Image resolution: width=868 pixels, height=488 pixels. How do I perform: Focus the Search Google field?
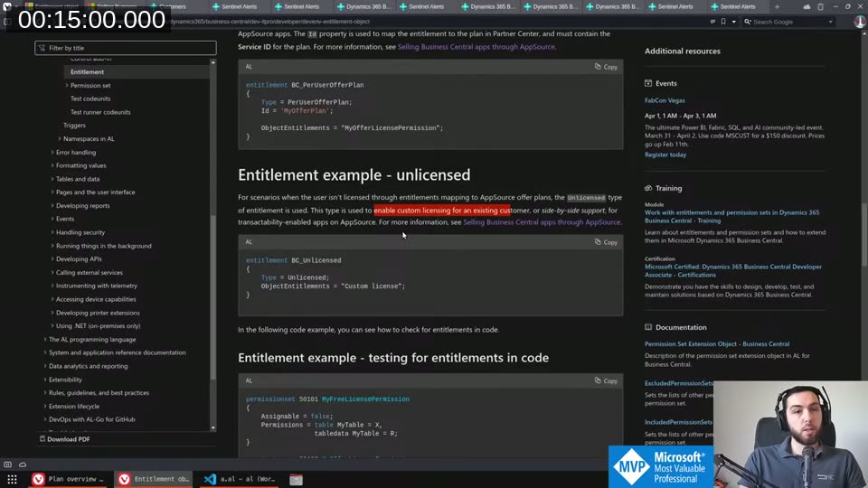[x=788, y=22]
